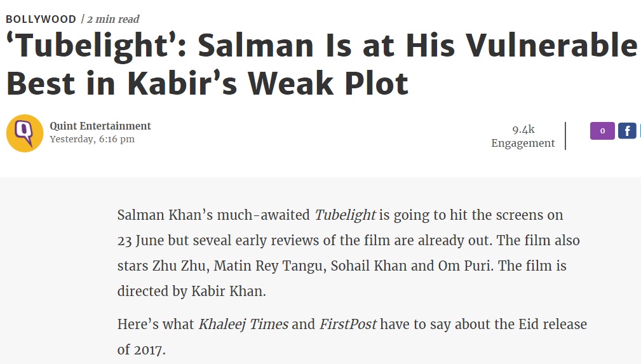Click the blue Facebook share icon

626,131
